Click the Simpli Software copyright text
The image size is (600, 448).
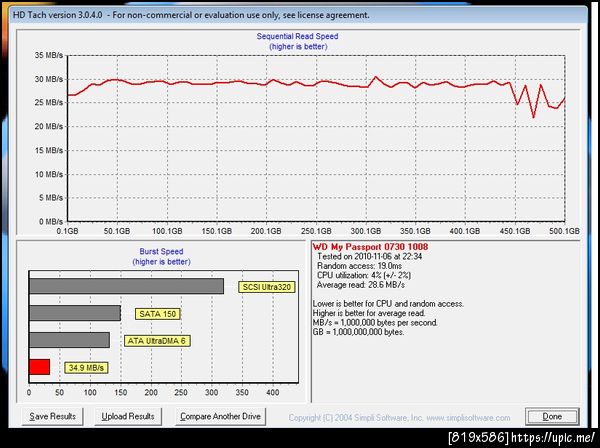399,418
